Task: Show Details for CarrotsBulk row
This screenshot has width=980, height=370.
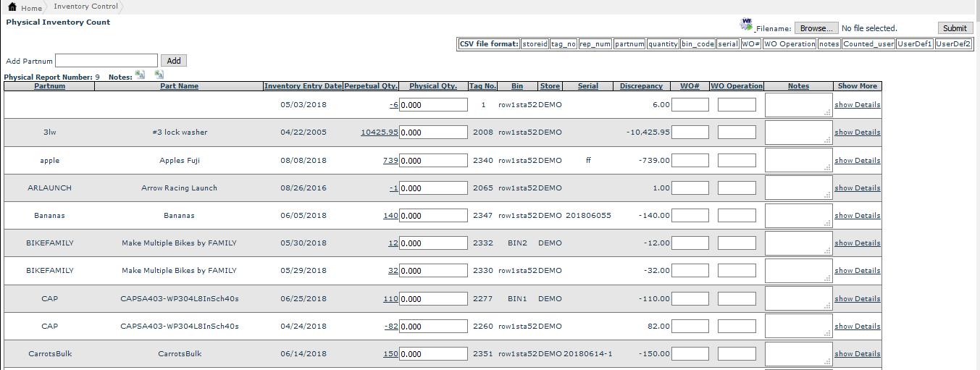Action: tap(857, 354)
